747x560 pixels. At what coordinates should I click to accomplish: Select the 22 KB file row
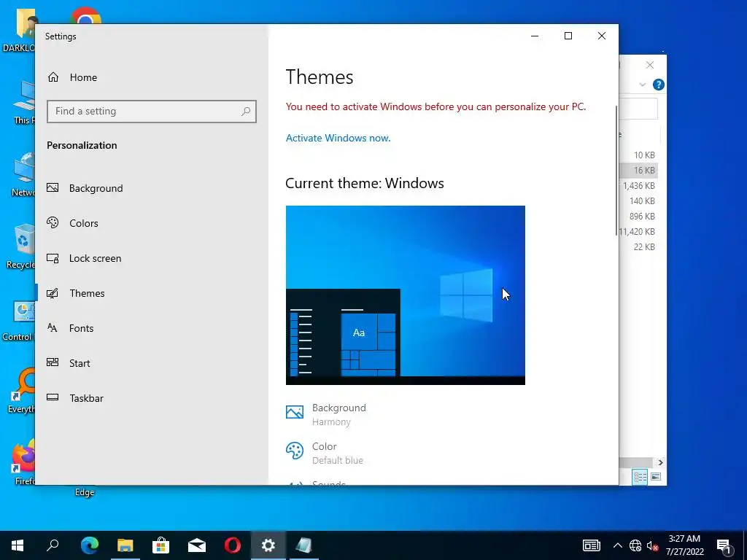(x=638, y=246)
